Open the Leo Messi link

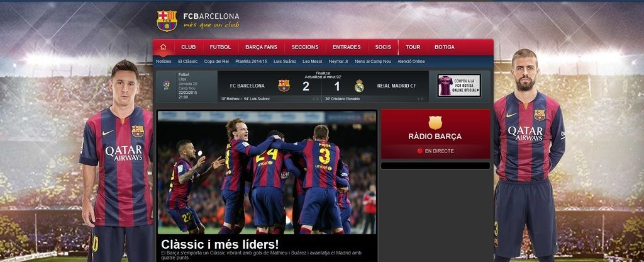[312, 61]
